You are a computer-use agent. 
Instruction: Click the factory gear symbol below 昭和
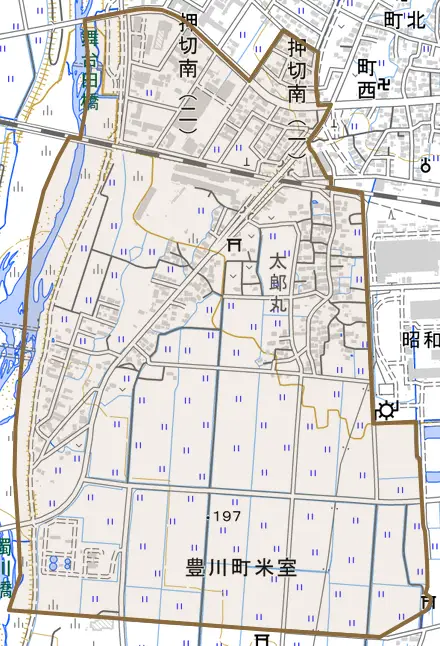[386, 411]
